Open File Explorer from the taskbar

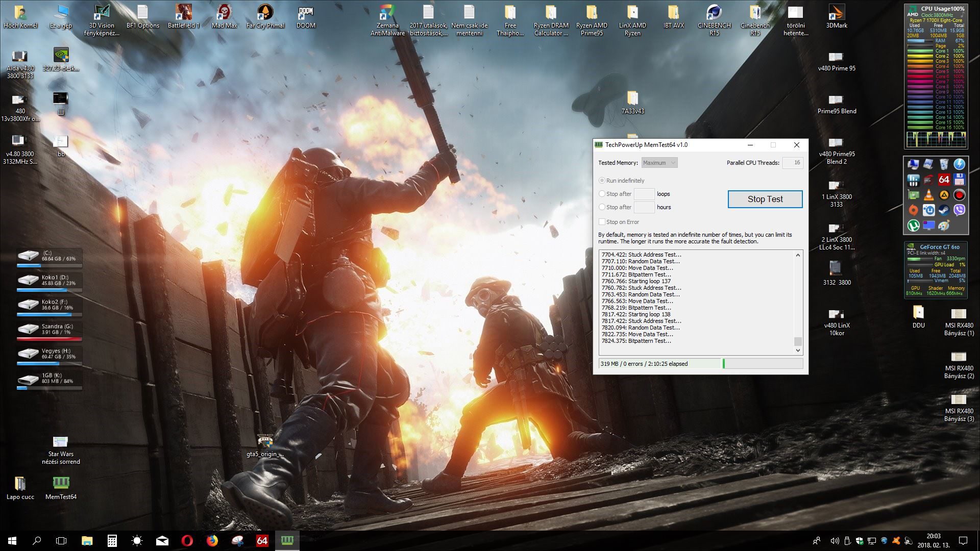tap(87, 541)
